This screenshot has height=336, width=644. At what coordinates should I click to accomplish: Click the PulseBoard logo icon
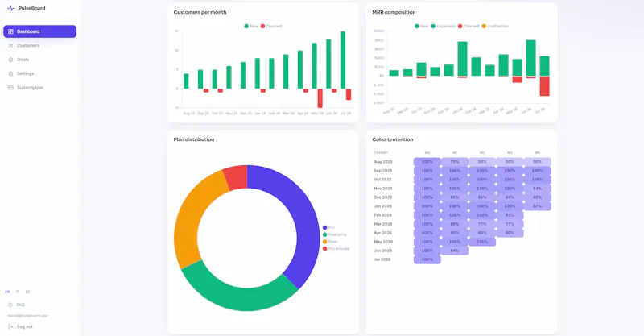click(11, 8)
